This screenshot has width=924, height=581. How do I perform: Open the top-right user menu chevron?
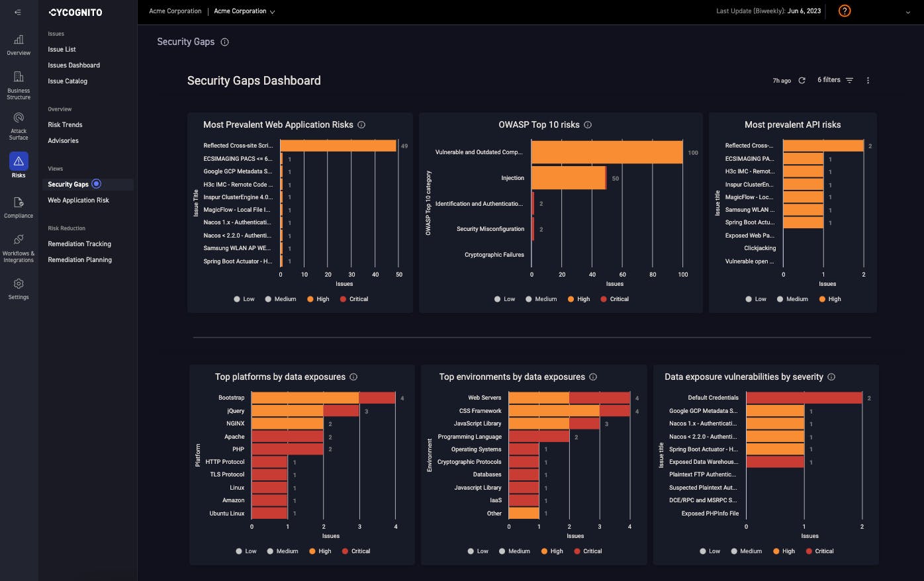click(907, 12)
